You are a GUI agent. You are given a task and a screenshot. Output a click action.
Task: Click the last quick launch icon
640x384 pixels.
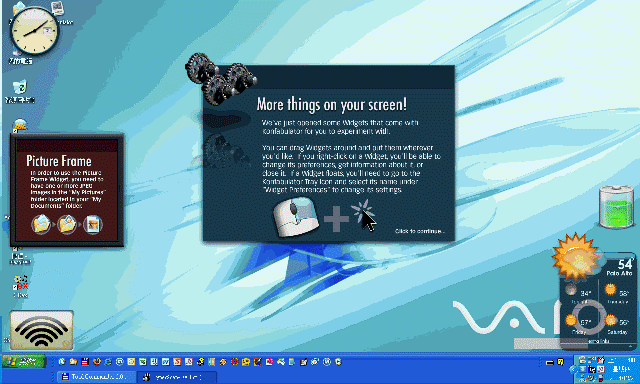(x=338, y=362)
